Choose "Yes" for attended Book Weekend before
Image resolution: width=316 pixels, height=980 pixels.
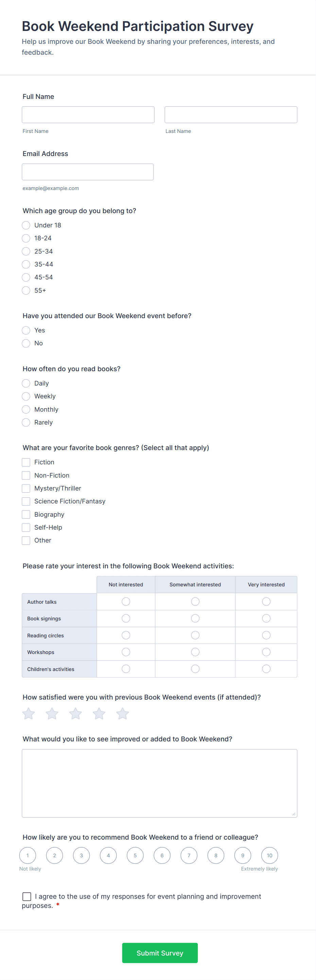click(26, 330)
